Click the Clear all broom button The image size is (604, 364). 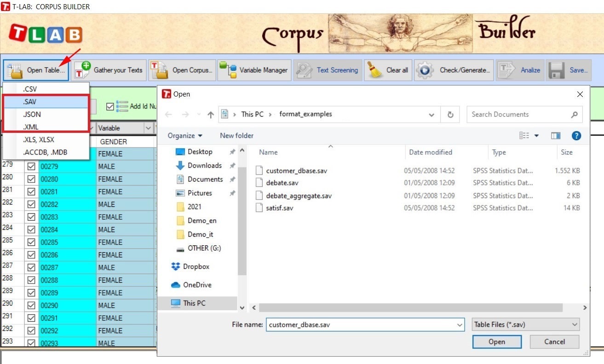[388, 70]
